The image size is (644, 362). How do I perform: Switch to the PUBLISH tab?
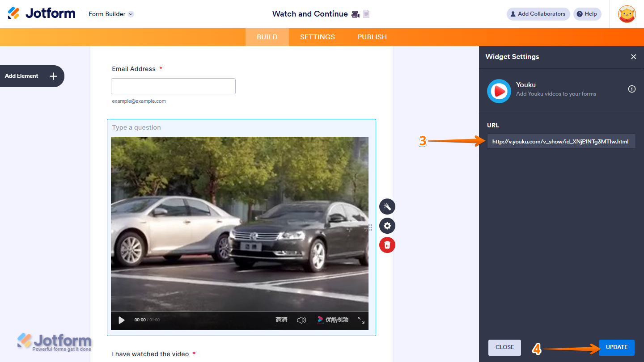pyautogui.click(x=372, y=37)
